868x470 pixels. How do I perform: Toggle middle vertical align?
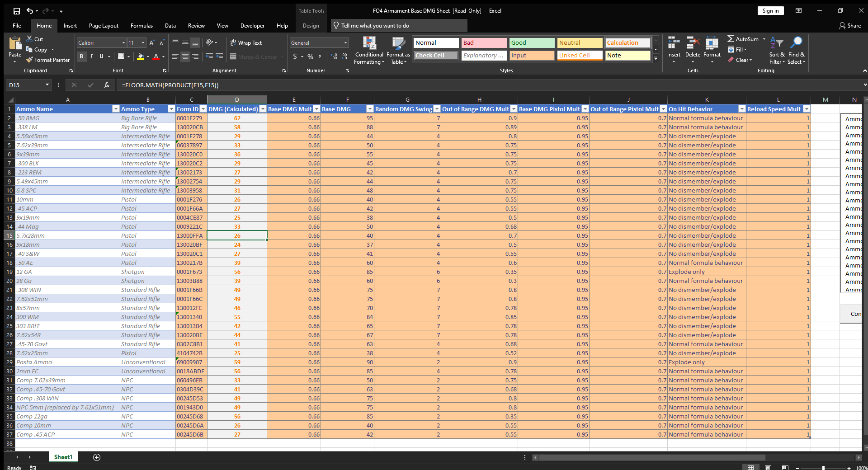pos(185,42)
